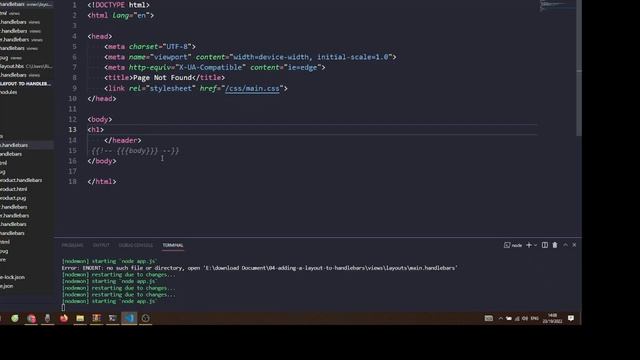Click the editor vertical scrollbar
Screen dimensions: 640x360
pos(579,67)
